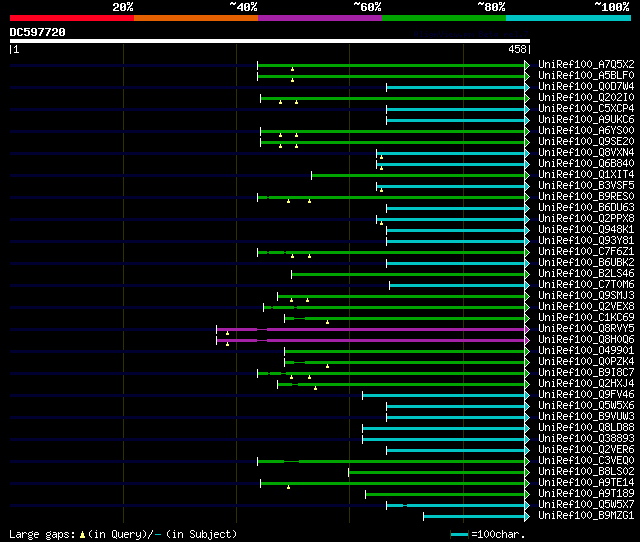The image size is (640, 542).
Task: Click the purple alignment bar for Q8RVY5
Action: [x=371, y=329]
